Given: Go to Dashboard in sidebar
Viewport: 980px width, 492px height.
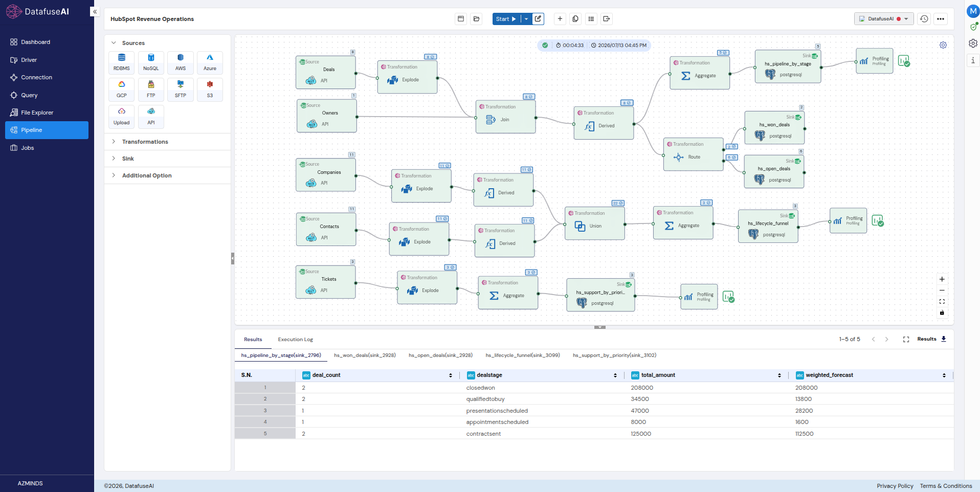Looking at the screenshot, I should click(x=47, y=42).
